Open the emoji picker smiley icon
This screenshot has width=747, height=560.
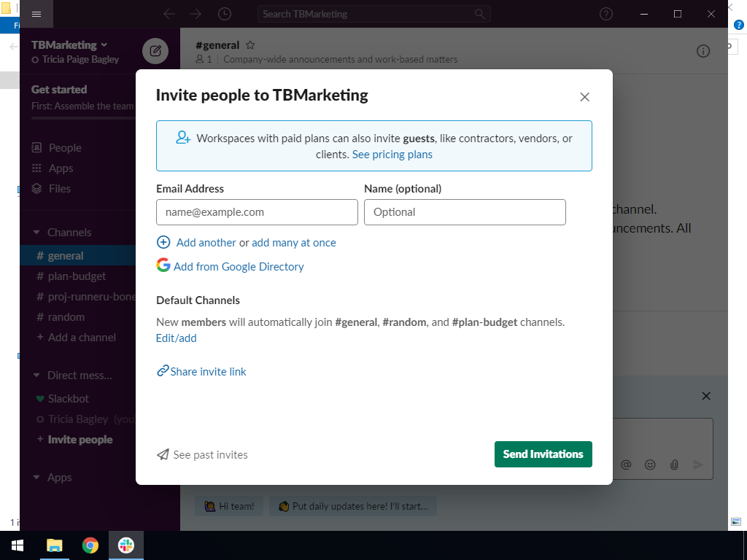(x=650, y=464)
